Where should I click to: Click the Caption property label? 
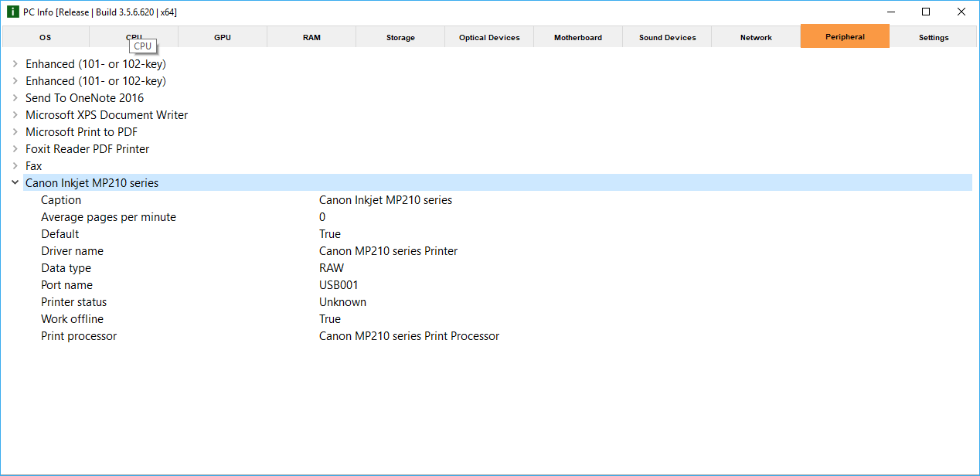61,200
